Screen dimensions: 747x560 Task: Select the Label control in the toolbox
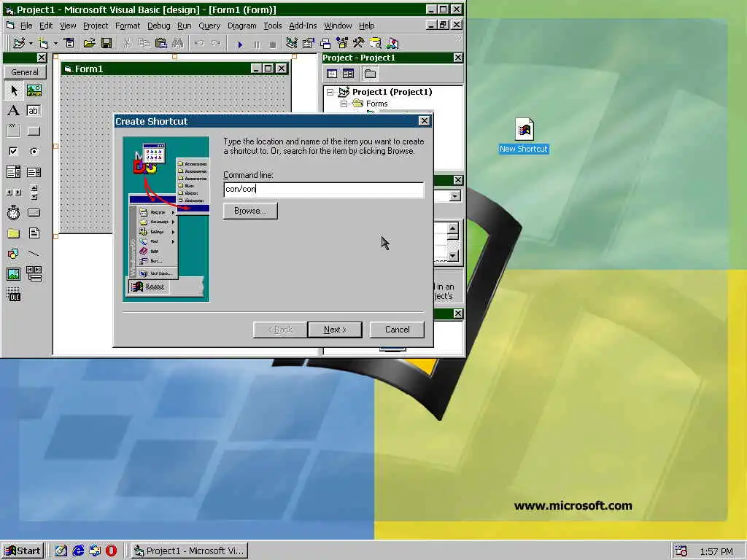point(14,111)
